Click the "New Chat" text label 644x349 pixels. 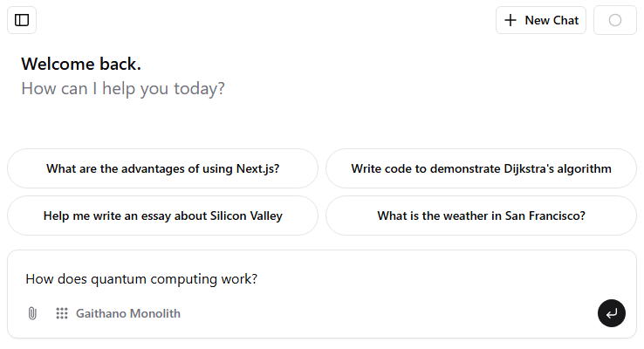click(x=552, y=20)
